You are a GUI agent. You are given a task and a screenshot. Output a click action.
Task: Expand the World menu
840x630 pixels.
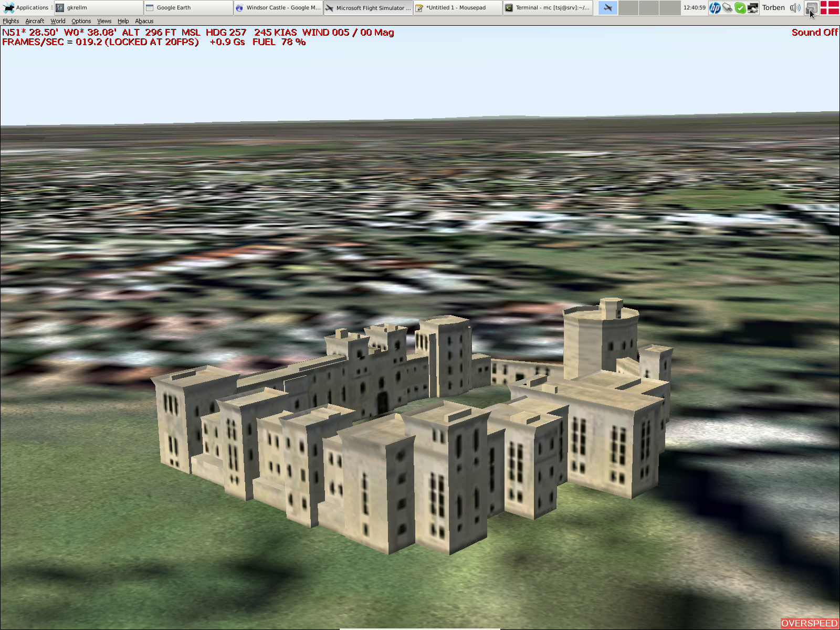[x=58, y=21]
